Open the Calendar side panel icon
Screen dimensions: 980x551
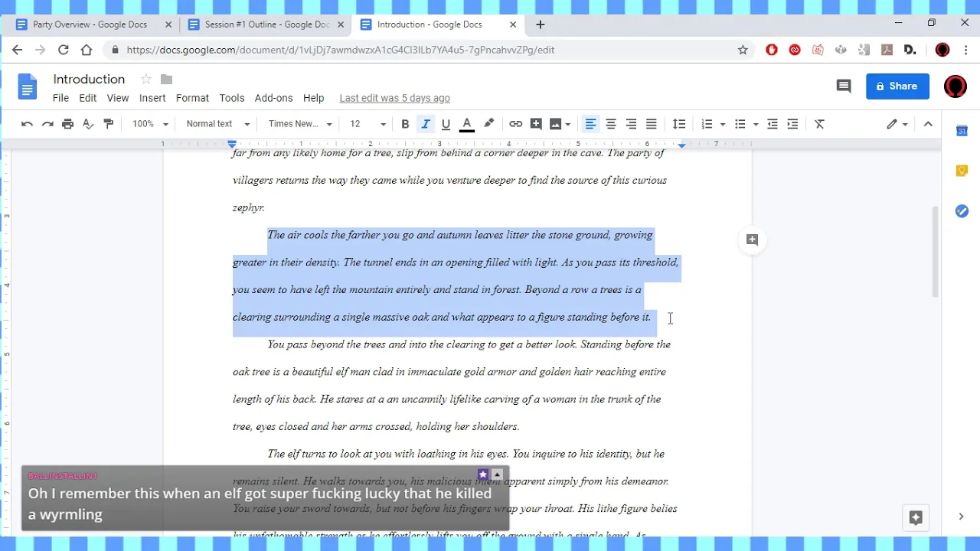[962, 131]
